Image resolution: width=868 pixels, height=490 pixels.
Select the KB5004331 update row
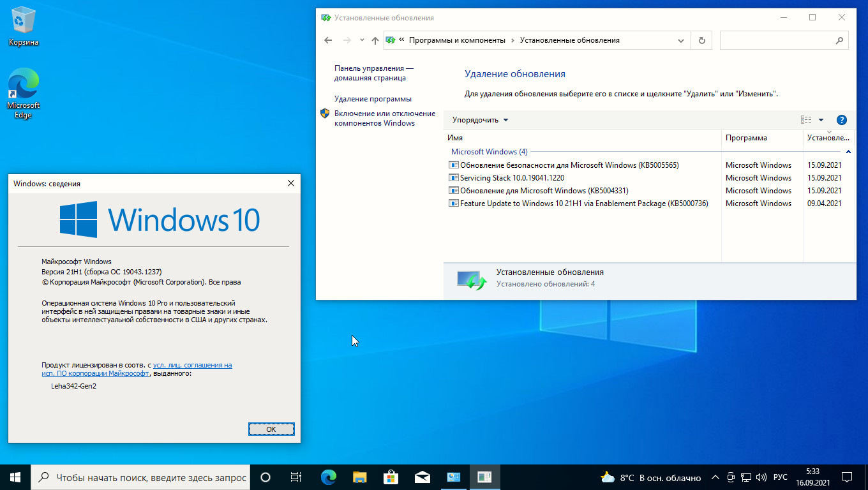648,191
